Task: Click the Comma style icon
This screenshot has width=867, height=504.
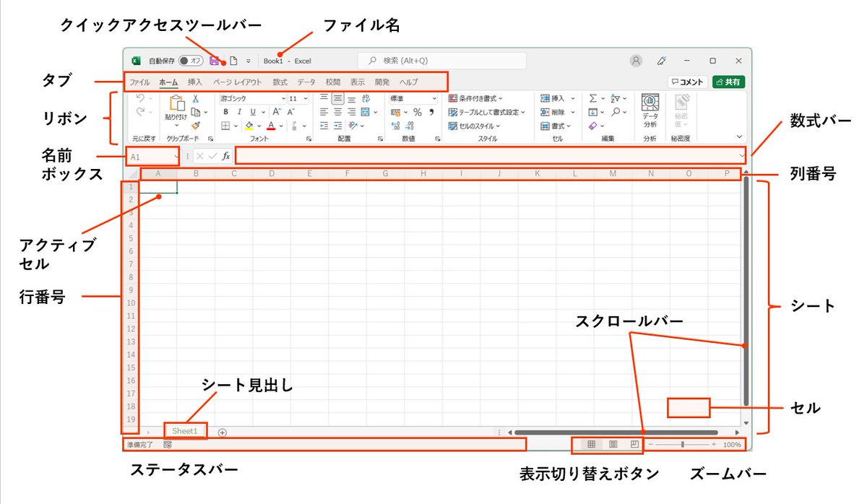Action: (431, 112)
